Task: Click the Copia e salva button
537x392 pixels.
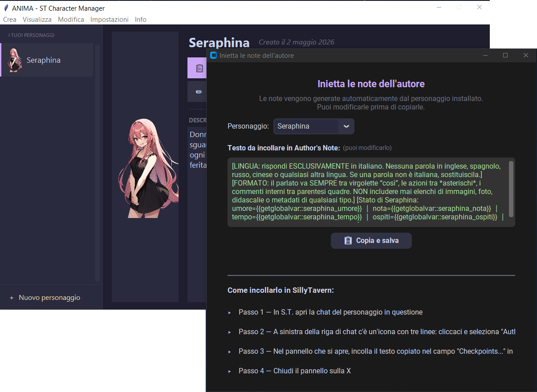Action: pos(371,241)
